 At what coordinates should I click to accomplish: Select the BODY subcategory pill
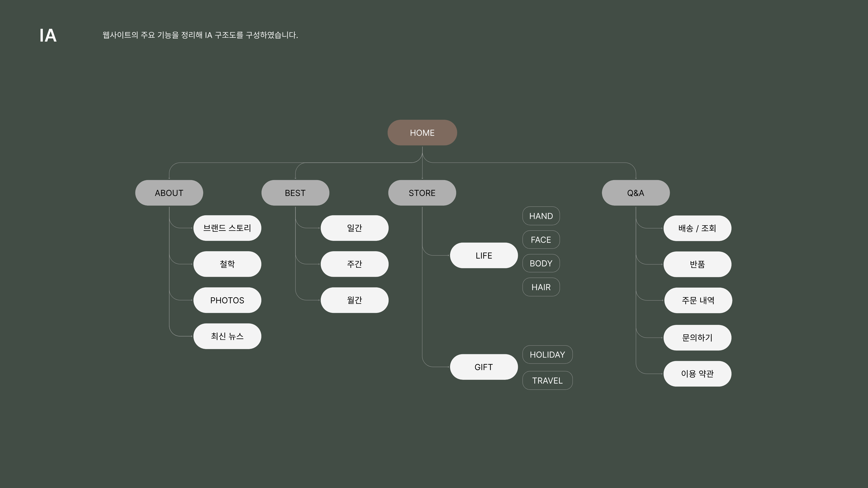click(541, 263)
